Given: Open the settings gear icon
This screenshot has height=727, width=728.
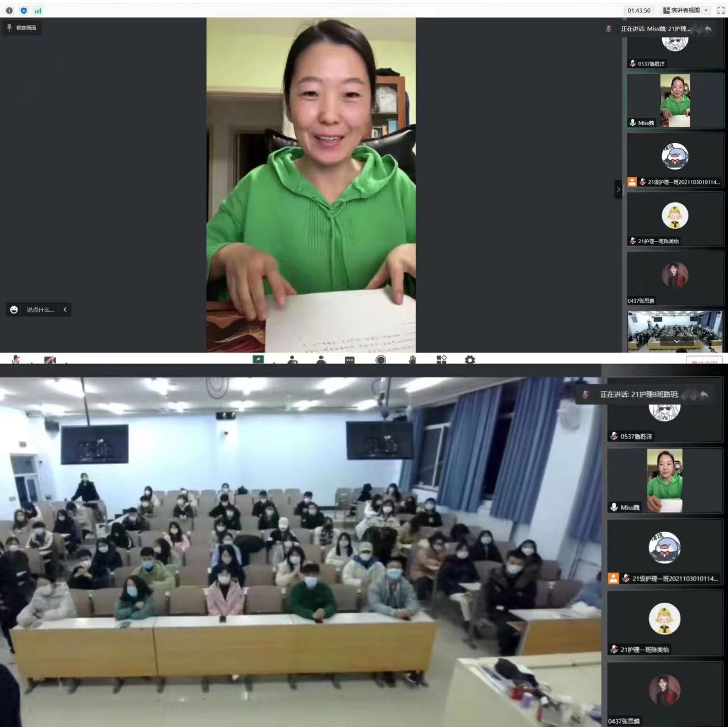Looking at the screenshot, I should pyautogui.click(x=470, y=360).
